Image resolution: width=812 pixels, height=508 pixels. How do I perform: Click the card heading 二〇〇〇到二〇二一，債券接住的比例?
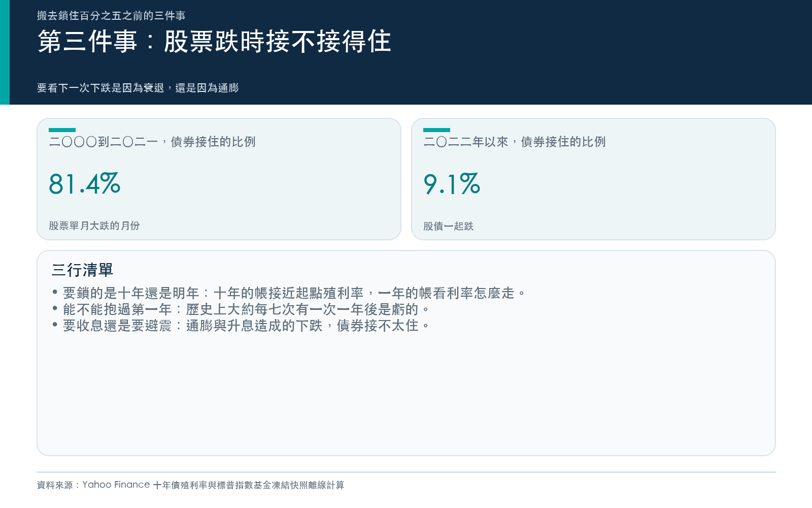[152, 142]
